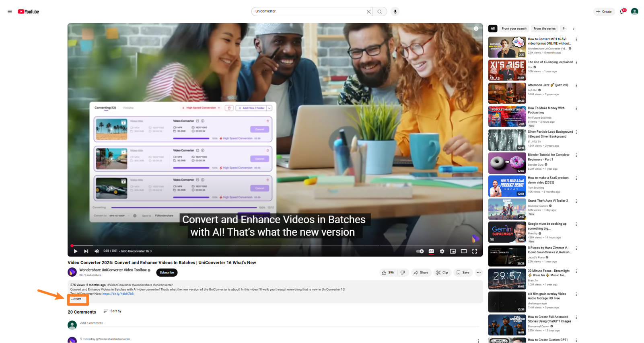
Task: Open the account avatar menu
Action: [635, 12]
